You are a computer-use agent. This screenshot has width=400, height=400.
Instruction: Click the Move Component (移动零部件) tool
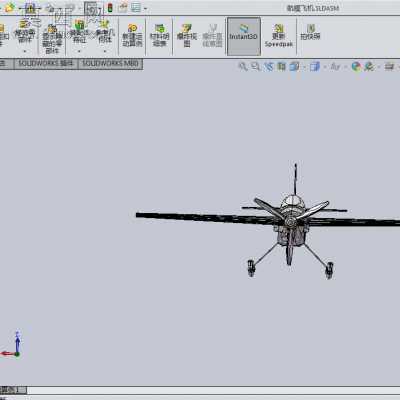(25, 32)
